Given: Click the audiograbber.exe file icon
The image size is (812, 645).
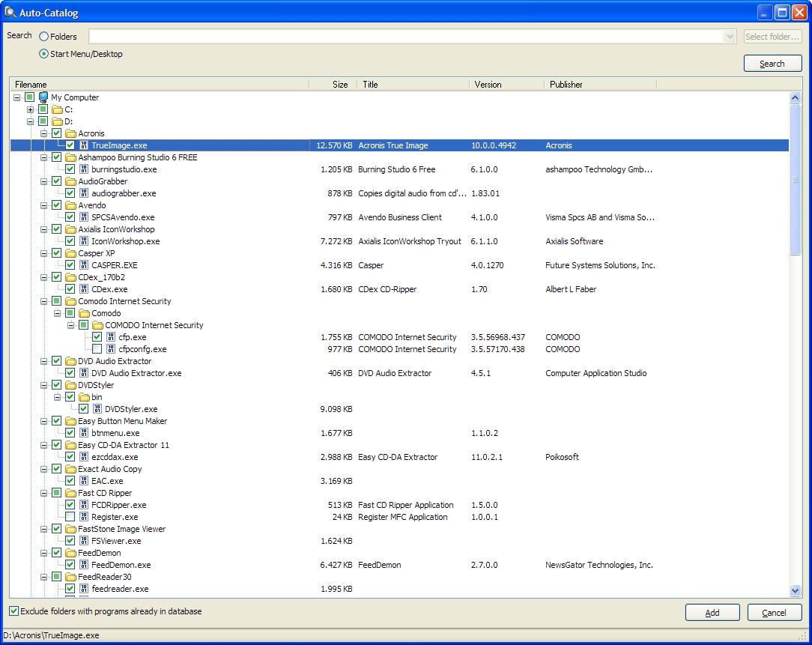Looking at the screenshot, I should click(84, 193).
